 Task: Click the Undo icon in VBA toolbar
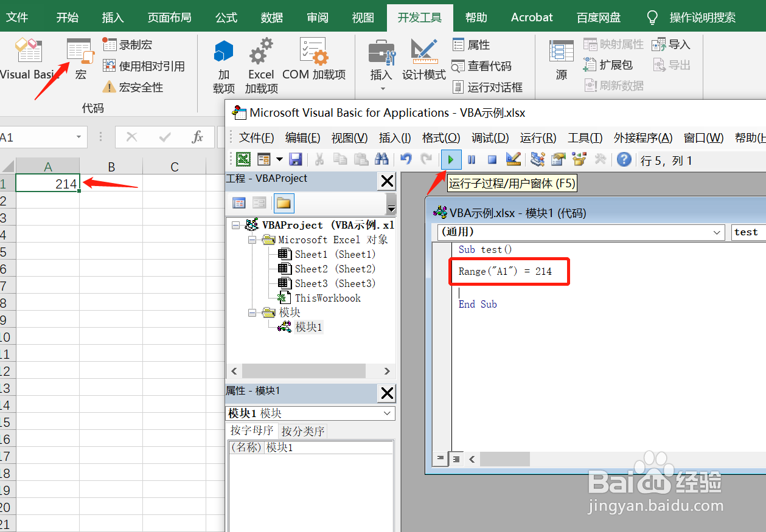pos(406,160)
